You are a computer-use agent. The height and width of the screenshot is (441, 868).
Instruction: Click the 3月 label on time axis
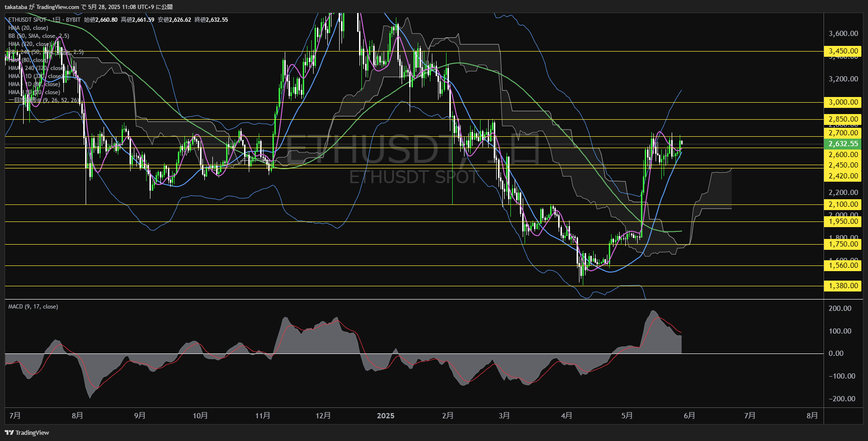pyautogui.click(x=504, y=415)
